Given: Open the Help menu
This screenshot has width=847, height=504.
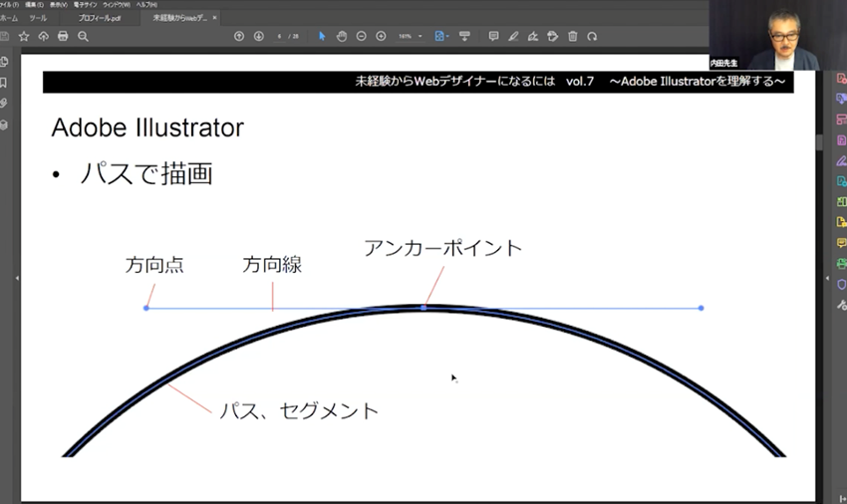Looking at the screenshot, I should pyautogui.click(x=146, y=4).
